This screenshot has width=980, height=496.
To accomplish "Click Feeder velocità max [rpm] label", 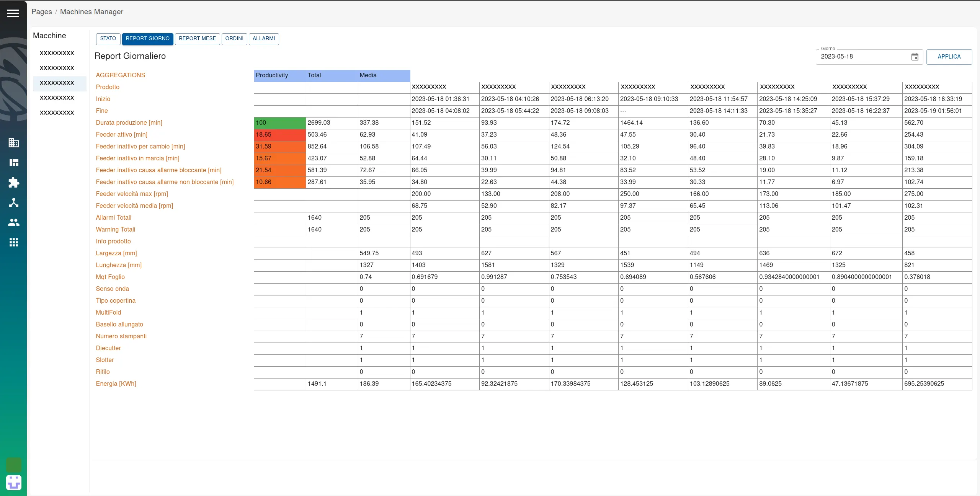I will [x=132, y=194].
